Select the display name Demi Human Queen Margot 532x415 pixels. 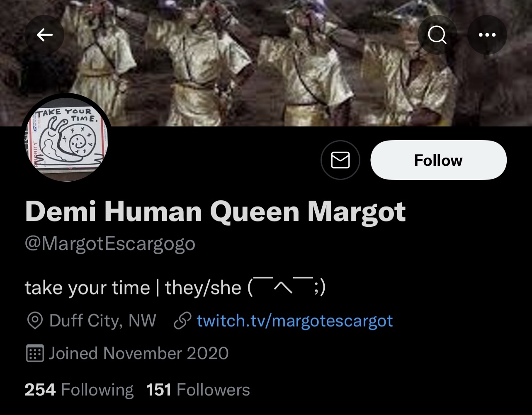215,211
